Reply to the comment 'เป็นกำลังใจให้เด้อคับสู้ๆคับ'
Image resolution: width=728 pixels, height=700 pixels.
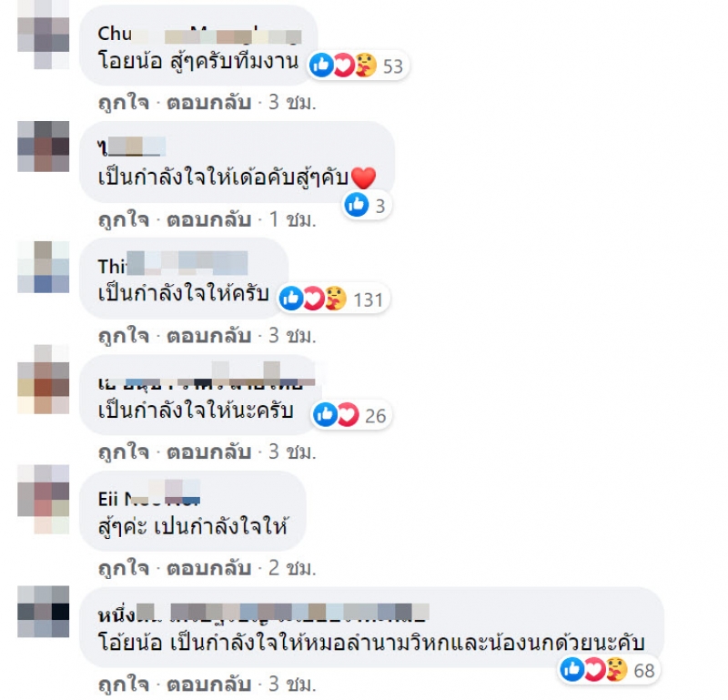tap(209, 219)
